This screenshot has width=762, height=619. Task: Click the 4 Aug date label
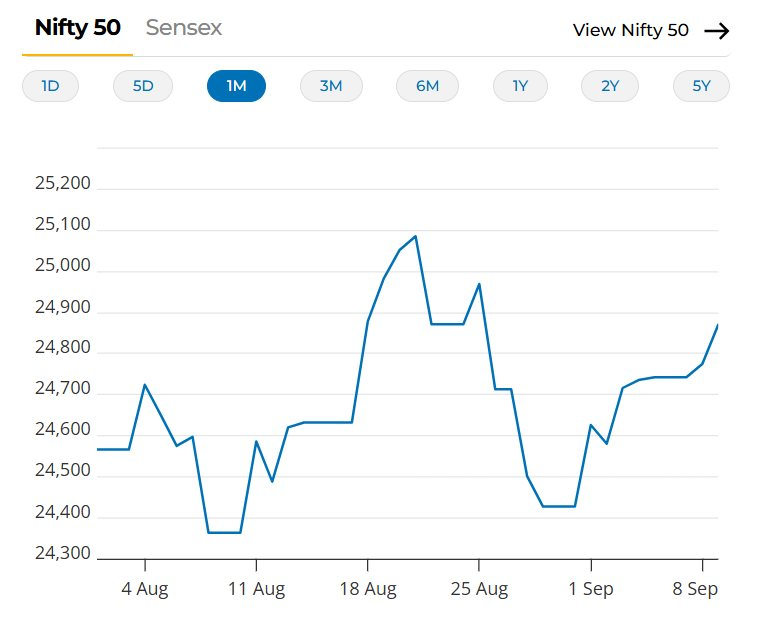145,589
